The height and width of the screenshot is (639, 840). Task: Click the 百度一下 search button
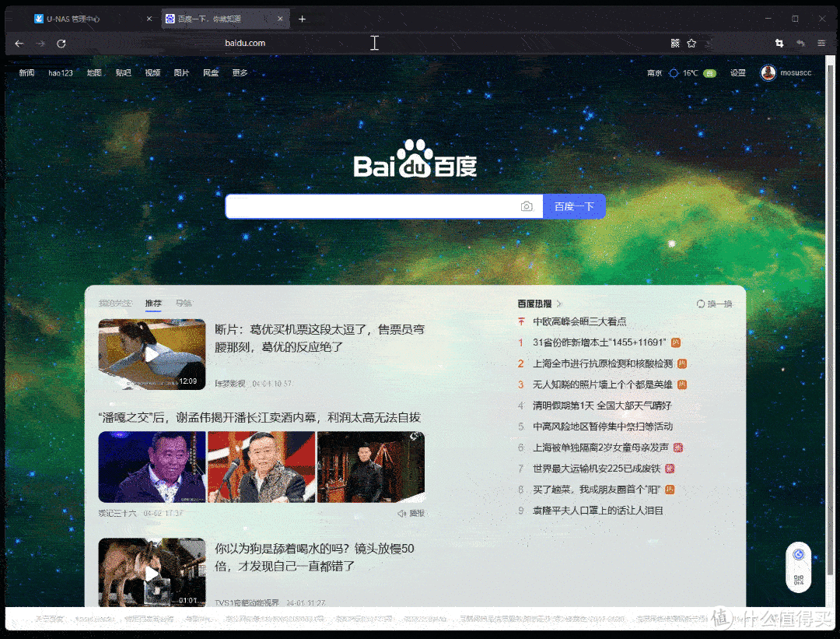click(574, 205)
